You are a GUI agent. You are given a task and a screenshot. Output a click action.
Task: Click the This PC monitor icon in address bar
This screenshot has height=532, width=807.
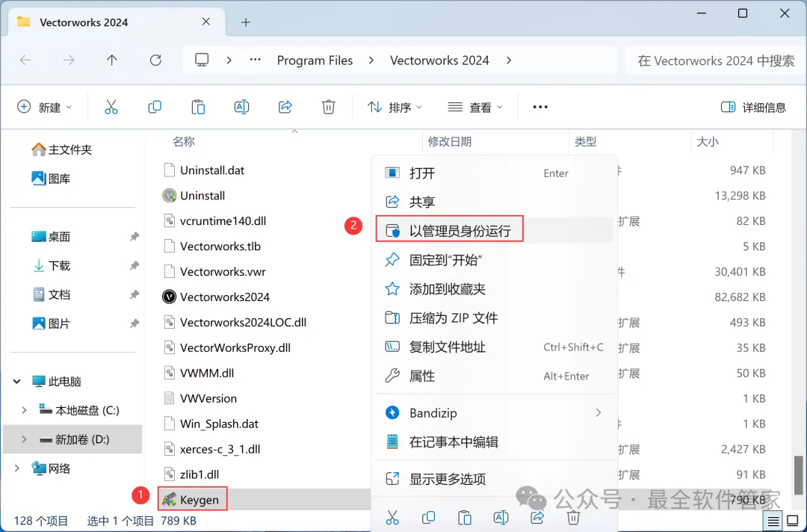202,61
